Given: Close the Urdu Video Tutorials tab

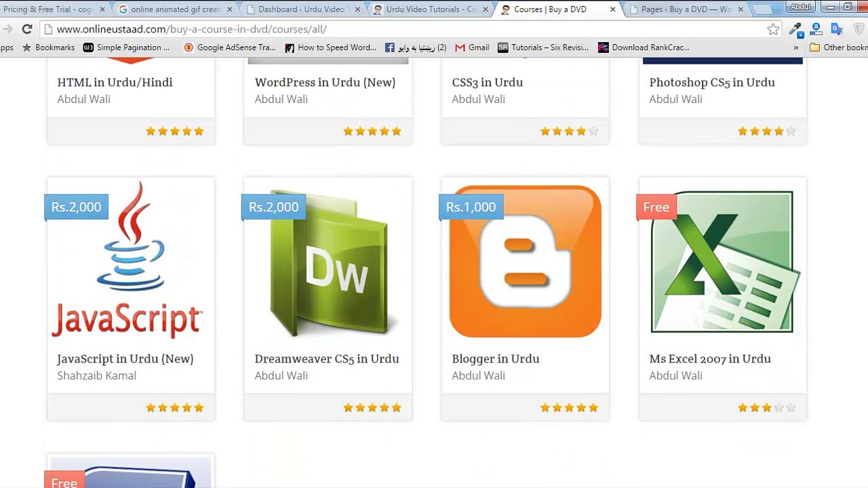Looking at the screenshot, I should click(485, 9).
